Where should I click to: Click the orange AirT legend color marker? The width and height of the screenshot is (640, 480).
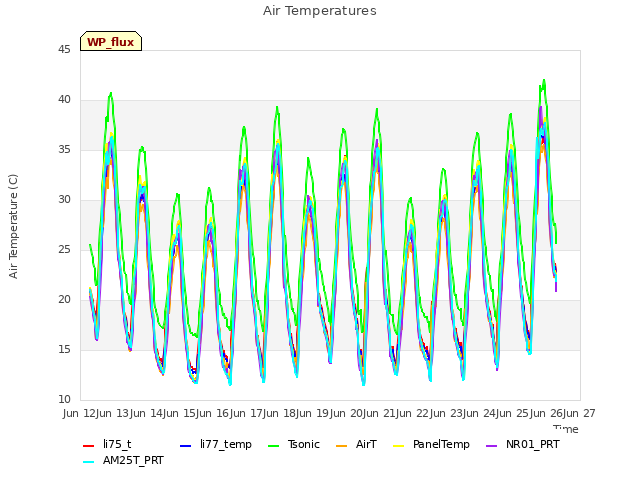[x=341, y=446]
